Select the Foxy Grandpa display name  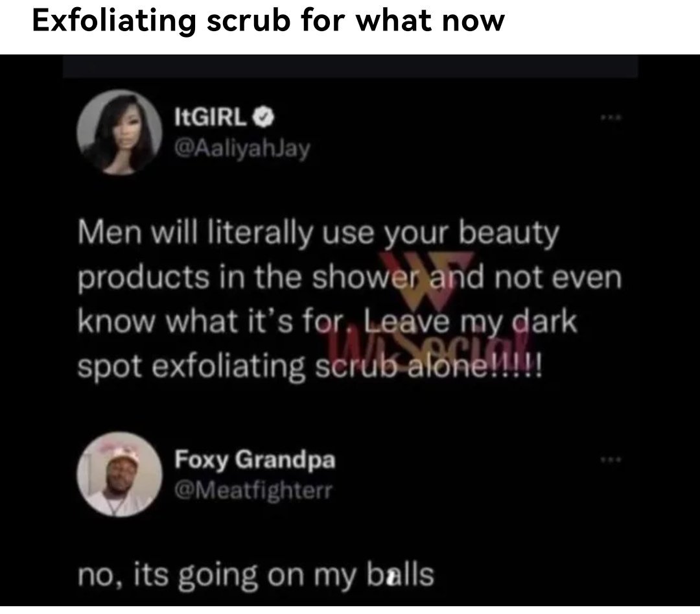pyautogui.click(x=255, y=460)
